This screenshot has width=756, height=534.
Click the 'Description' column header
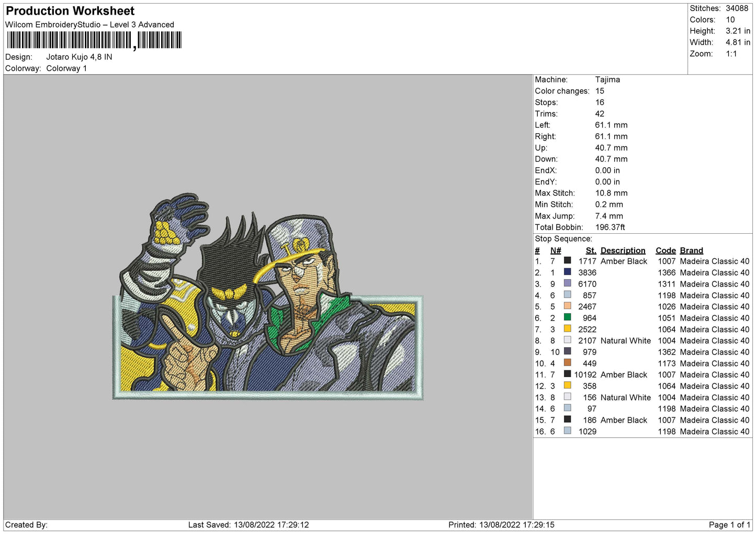[623, 251]
